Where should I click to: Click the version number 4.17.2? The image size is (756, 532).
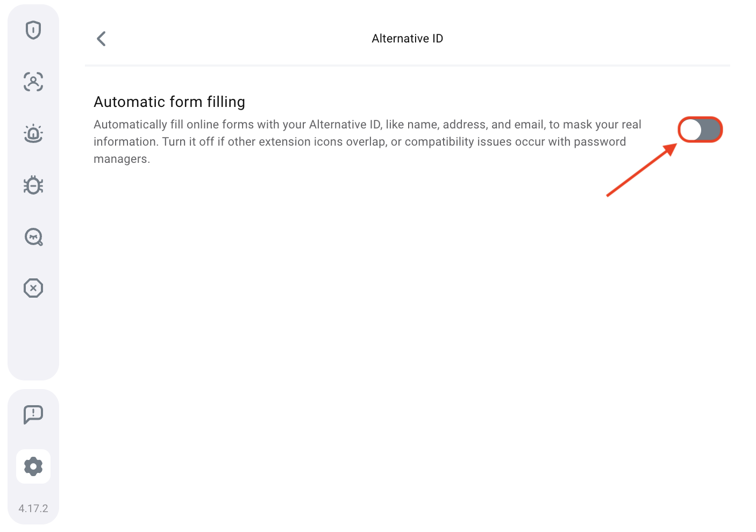(x=33, y=508)
